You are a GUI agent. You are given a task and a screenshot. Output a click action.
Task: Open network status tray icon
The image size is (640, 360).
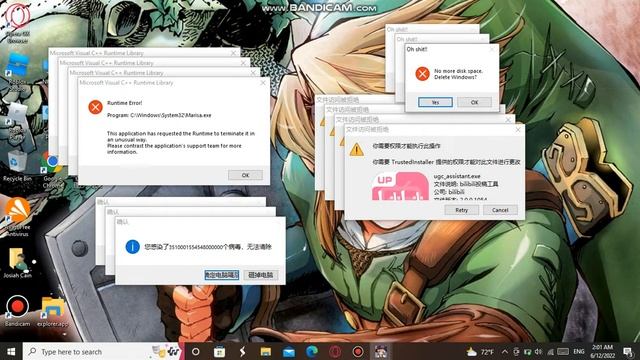point(550,351)
